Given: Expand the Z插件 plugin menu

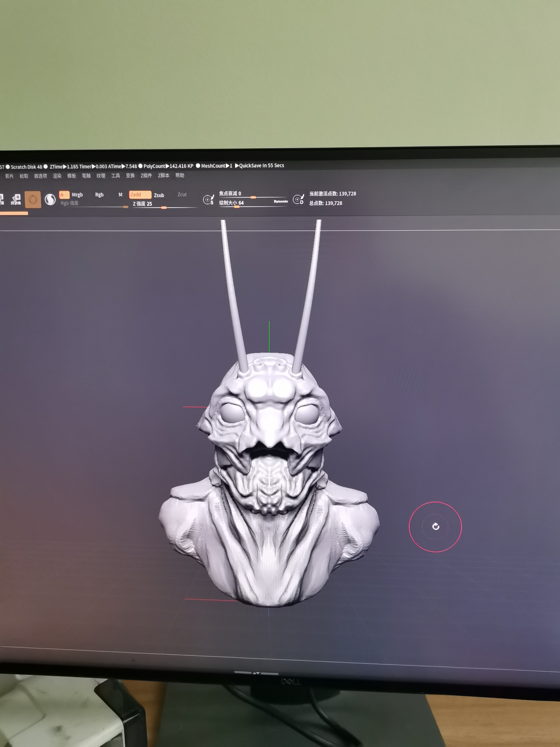Looking at the screenshot, I should [146, 176].
